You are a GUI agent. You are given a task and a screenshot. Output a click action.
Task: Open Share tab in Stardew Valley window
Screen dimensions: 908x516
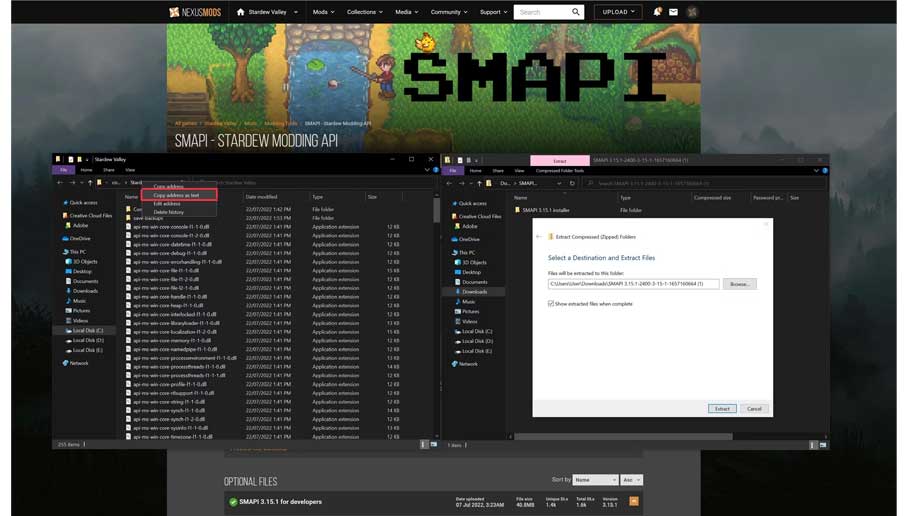tap(108, 170)
